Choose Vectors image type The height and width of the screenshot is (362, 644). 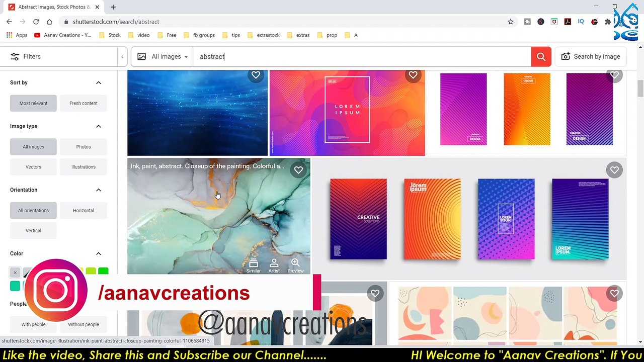[33, 167]
